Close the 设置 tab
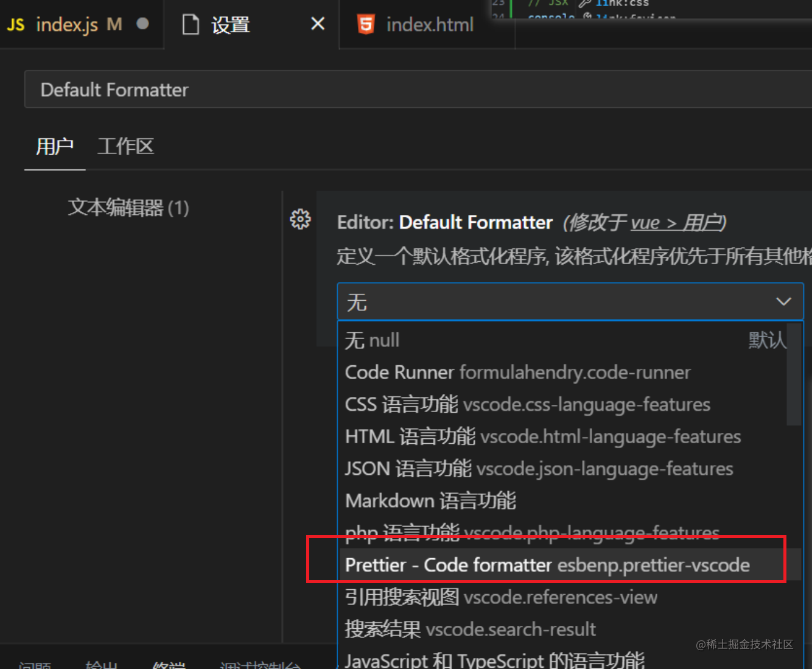The height and width of the screenshot is (669, 812). (318, 24)
